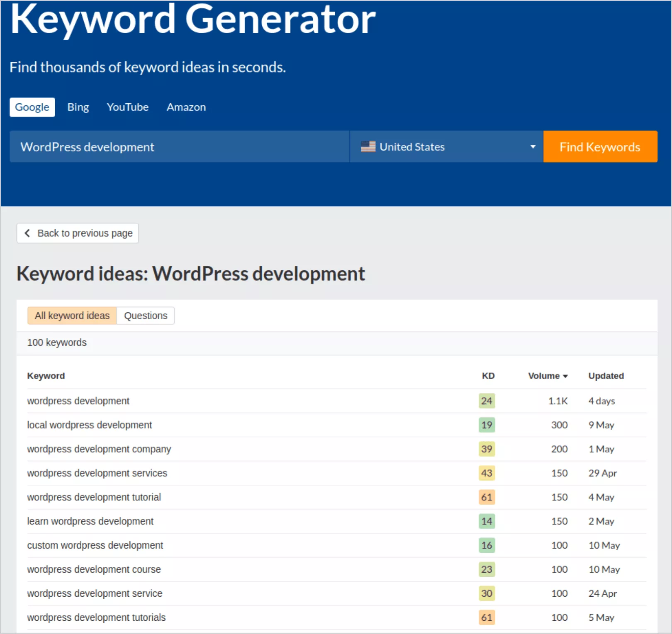
Task: Select the Google search engine tab
Action: [x=32, y=107]
